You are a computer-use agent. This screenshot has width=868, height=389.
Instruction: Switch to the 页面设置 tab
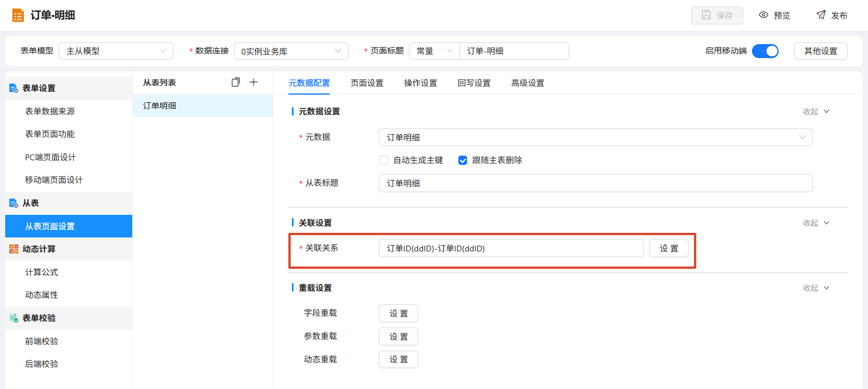[367, 83]
